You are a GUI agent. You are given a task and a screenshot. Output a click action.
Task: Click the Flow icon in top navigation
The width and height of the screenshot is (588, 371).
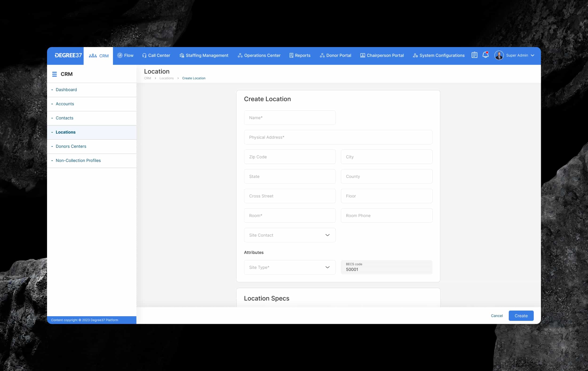pyautogui.click(x=120, y=56)
